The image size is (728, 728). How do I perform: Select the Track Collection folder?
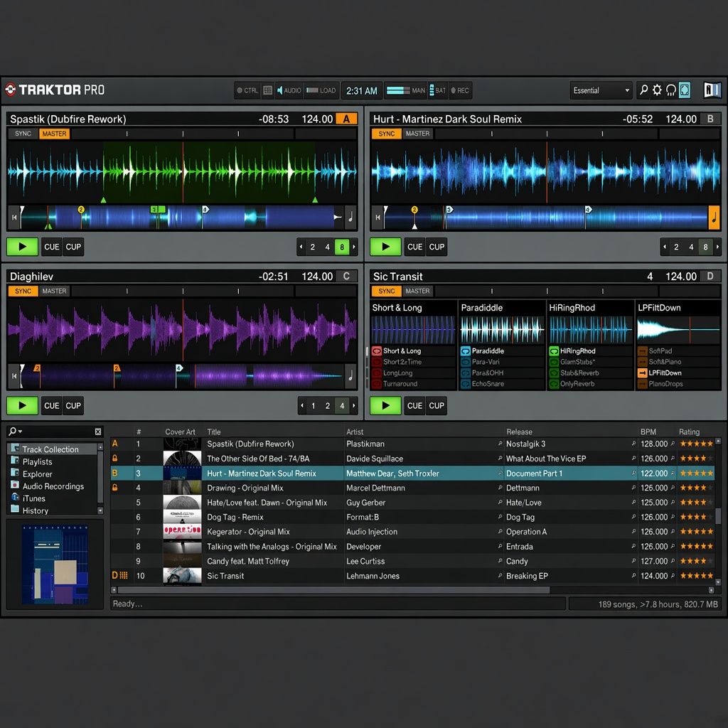[x=50, y=449]
